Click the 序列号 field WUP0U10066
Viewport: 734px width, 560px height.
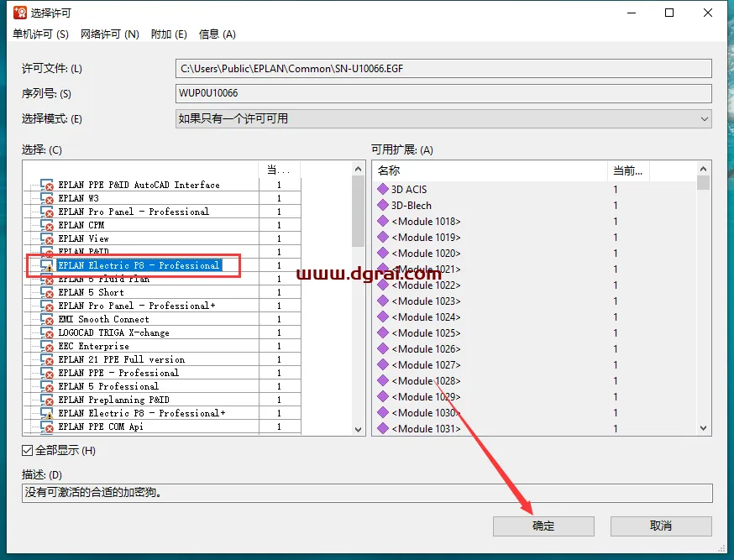(443, 93)
